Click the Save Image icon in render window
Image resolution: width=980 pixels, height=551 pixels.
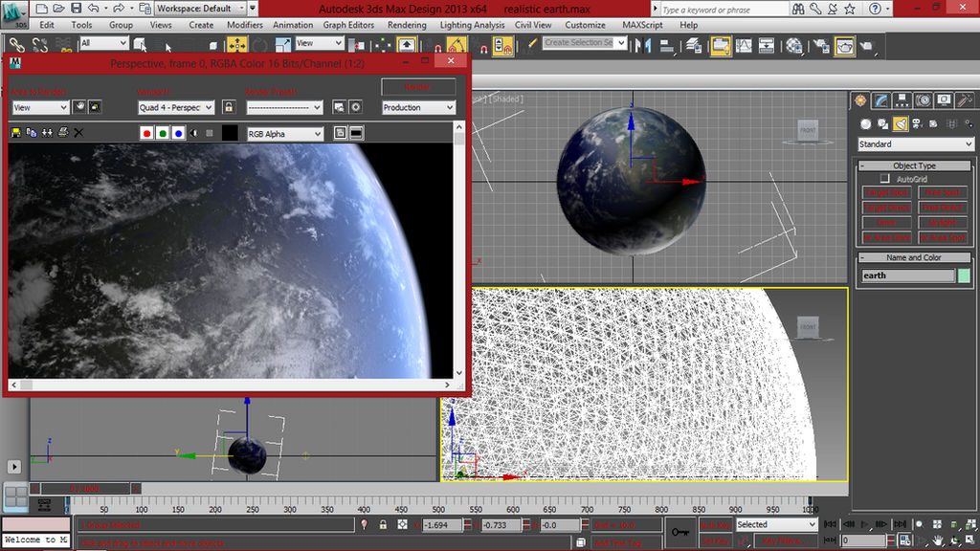click(x=15, y=132)
